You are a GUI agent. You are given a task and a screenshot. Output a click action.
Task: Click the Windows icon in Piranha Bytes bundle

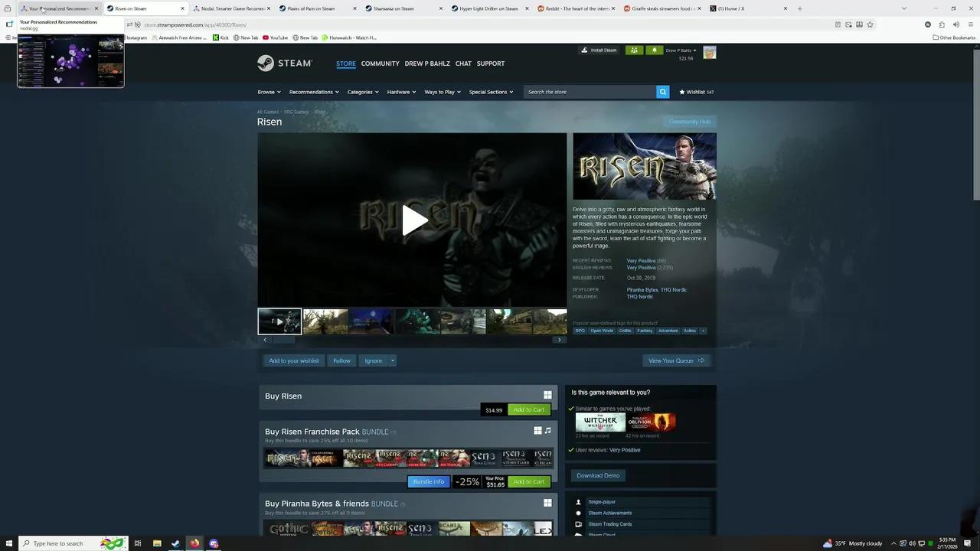[x=547, y=503]
